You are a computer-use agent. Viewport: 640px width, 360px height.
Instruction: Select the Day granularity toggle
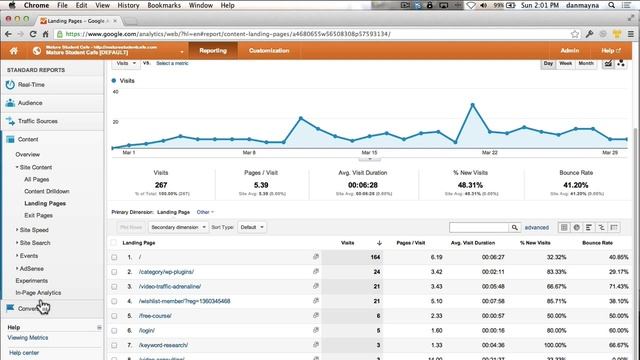(x=548, y=64)
